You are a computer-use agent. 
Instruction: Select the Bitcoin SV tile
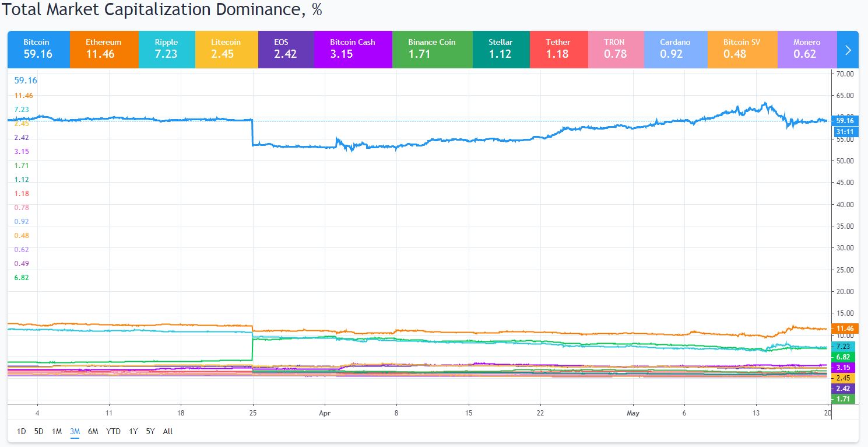point(742,49)
